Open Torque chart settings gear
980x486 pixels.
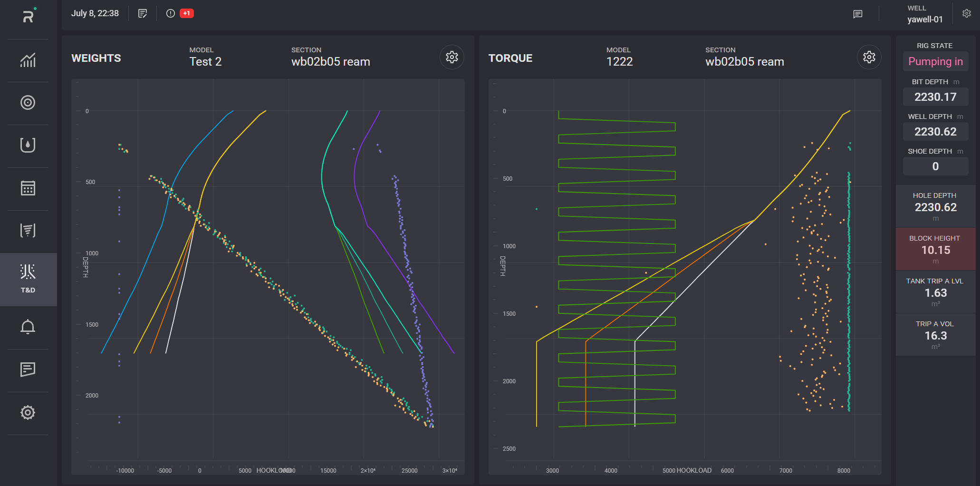[x=869, y=58]
